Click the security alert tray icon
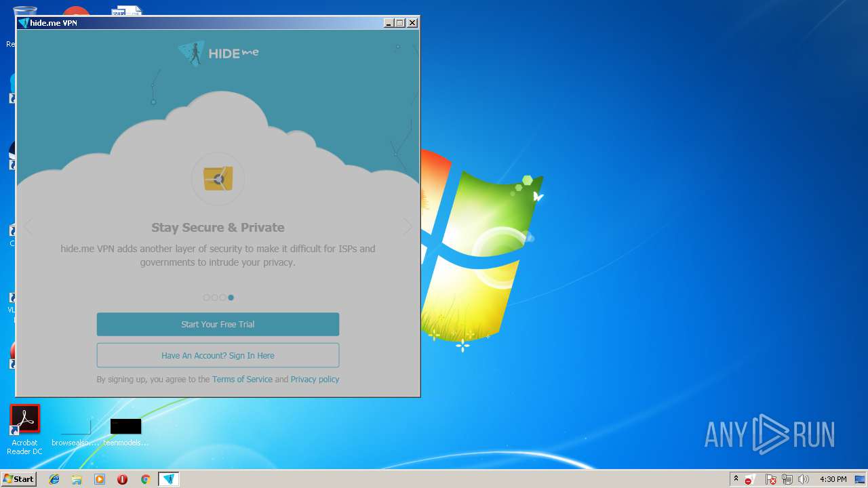 pyautogui.click(x=750, y=479)
